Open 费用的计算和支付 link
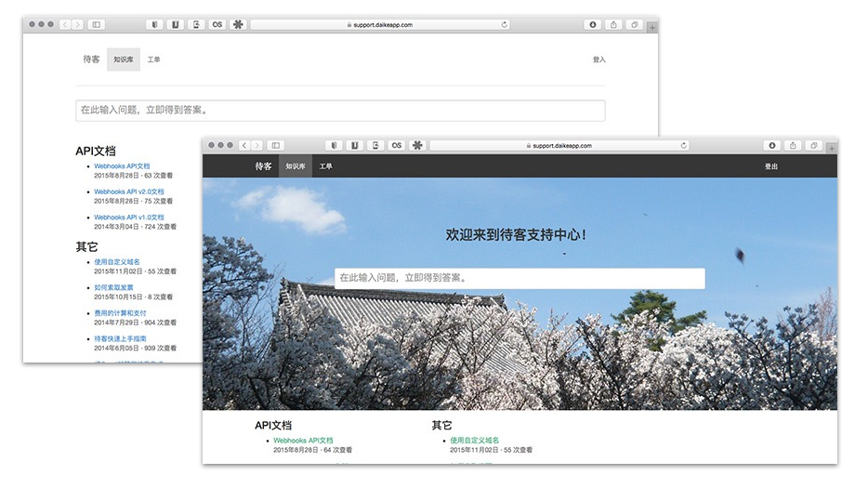This screenshot has height=488, width=868. [120, 313]
